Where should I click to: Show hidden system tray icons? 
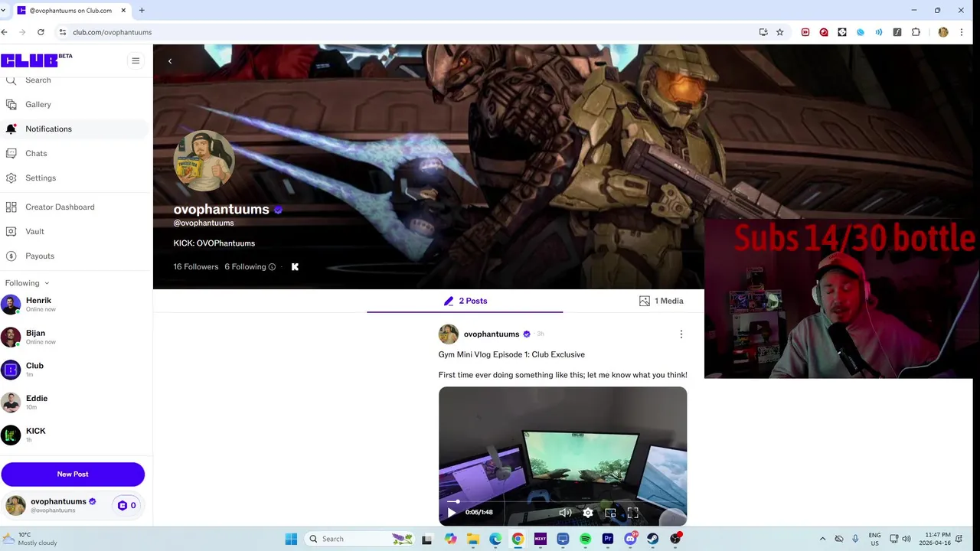(823, 539)
